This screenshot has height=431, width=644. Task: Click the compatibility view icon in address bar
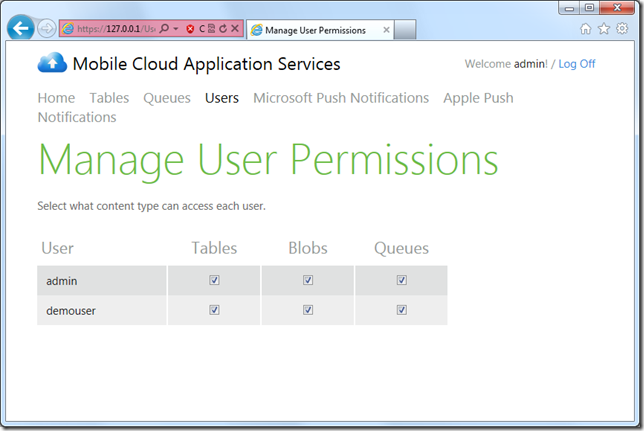[212, 28]
